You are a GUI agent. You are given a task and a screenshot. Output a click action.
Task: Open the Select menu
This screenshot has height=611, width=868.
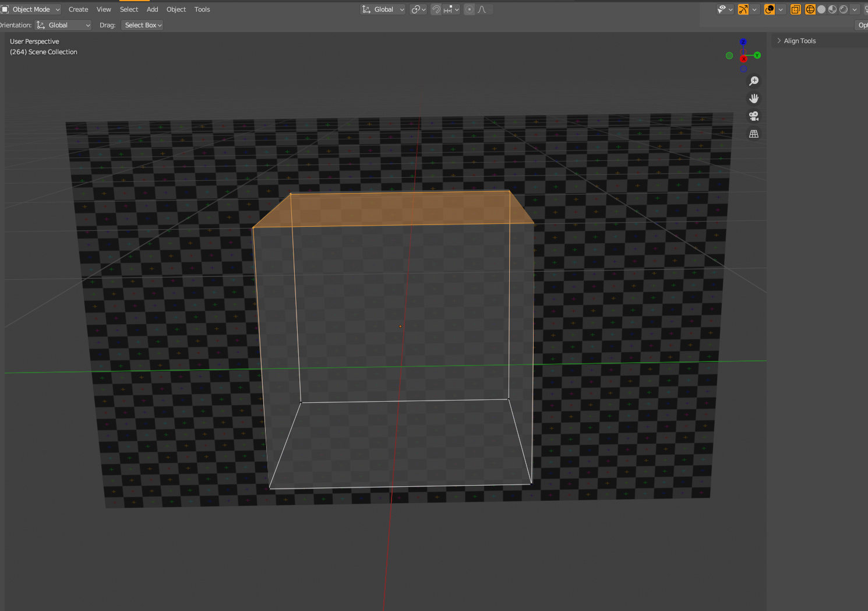pos(129,9)
